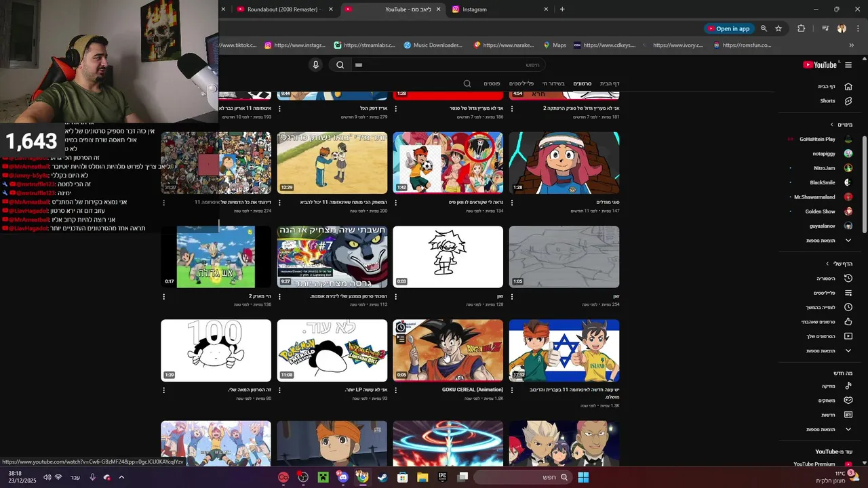Open the Music Downloader bookmark
The width and height of the screenshot is (868, 488).
pos(433,45)
